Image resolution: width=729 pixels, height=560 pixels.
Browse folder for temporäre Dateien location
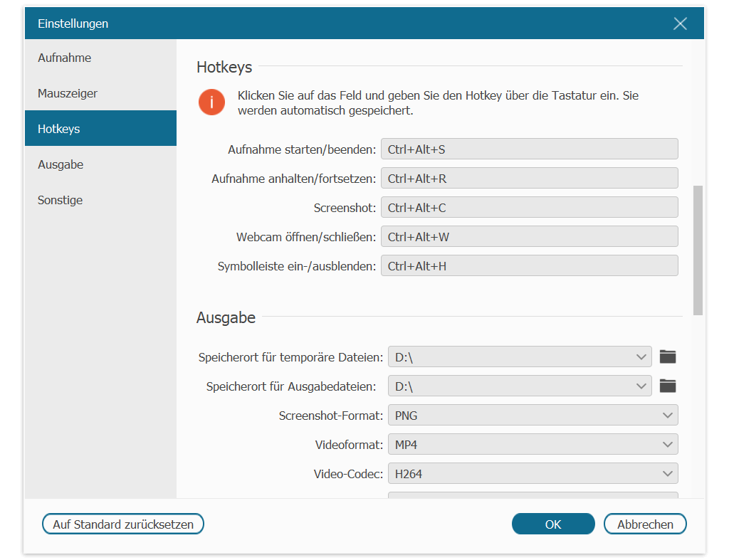668,357
